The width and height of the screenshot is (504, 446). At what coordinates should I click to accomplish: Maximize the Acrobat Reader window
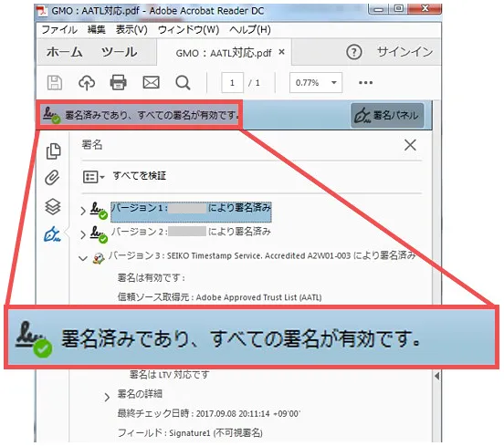click(x=398, y=9)
